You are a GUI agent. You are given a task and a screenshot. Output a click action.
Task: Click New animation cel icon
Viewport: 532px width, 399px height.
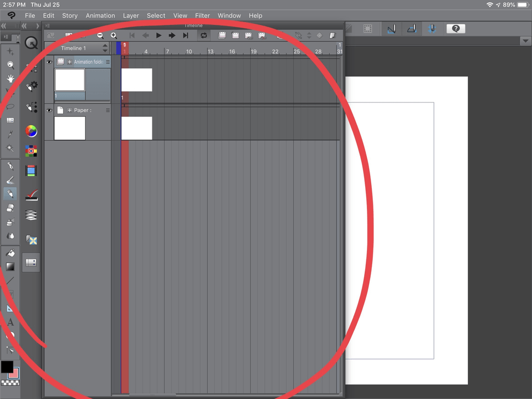(x=235, y=35)
